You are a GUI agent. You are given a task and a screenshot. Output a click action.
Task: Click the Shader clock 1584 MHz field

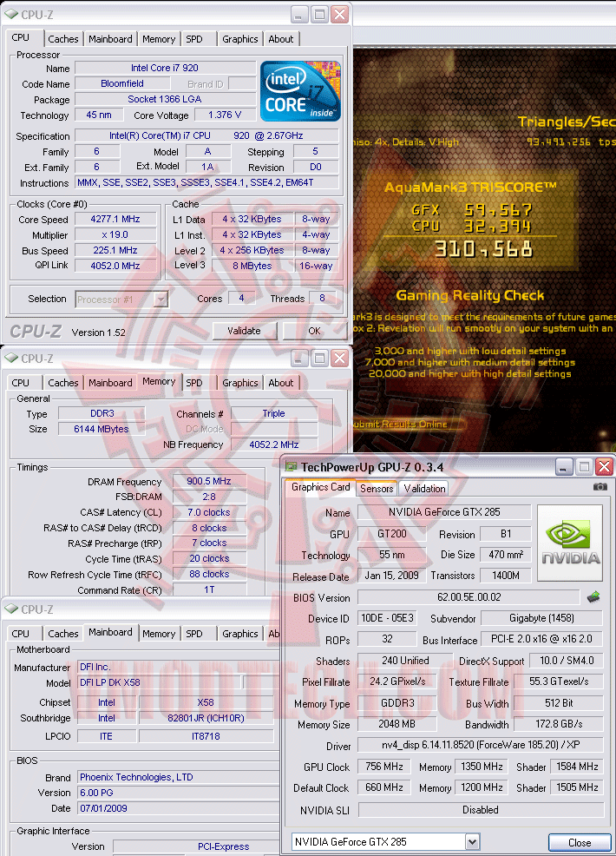[x=577, y=767]
